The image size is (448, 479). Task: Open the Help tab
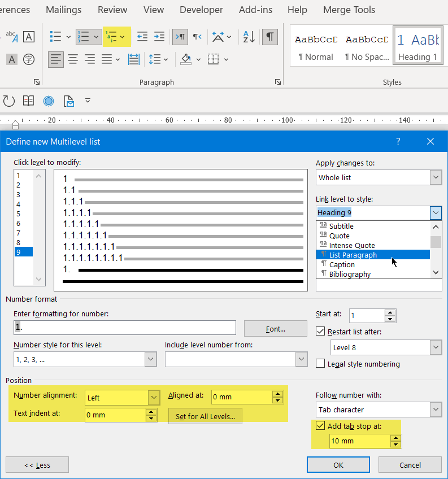pos(297,10)
